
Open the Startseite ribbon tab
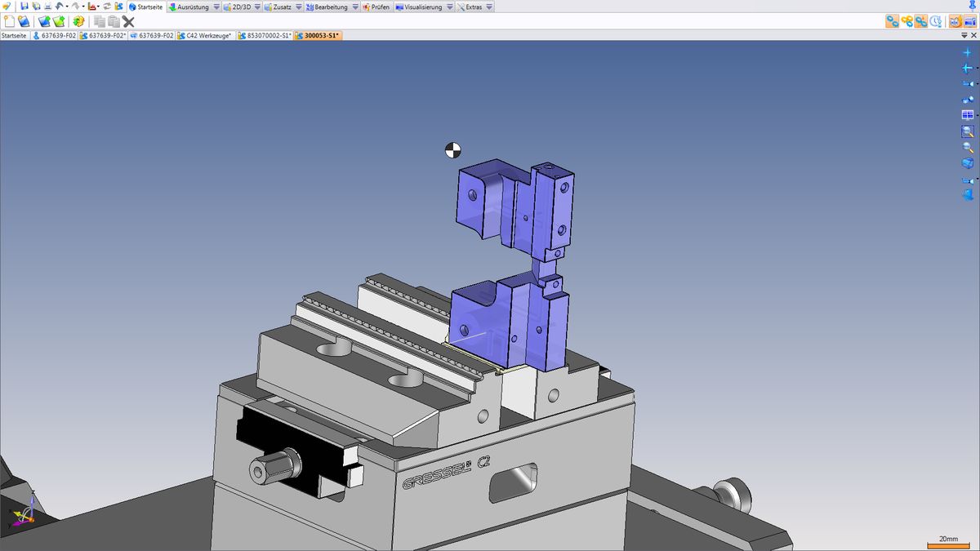tap(146, 7)
